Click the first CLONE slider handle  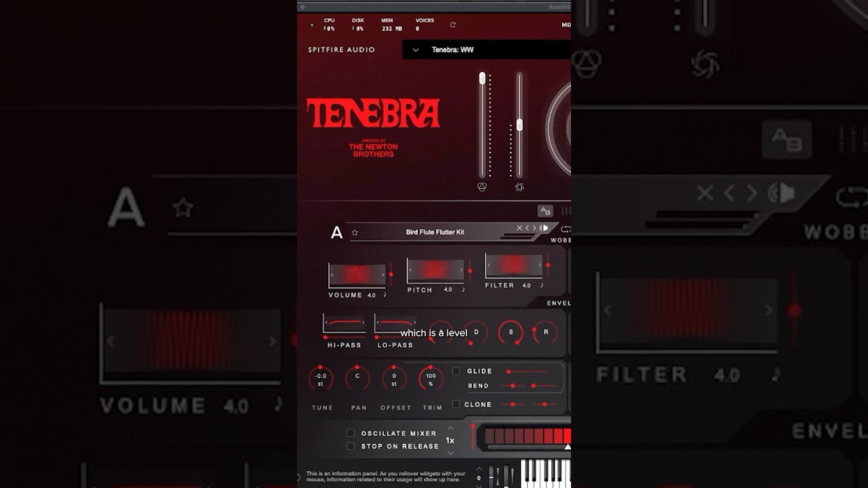point(513,405)
